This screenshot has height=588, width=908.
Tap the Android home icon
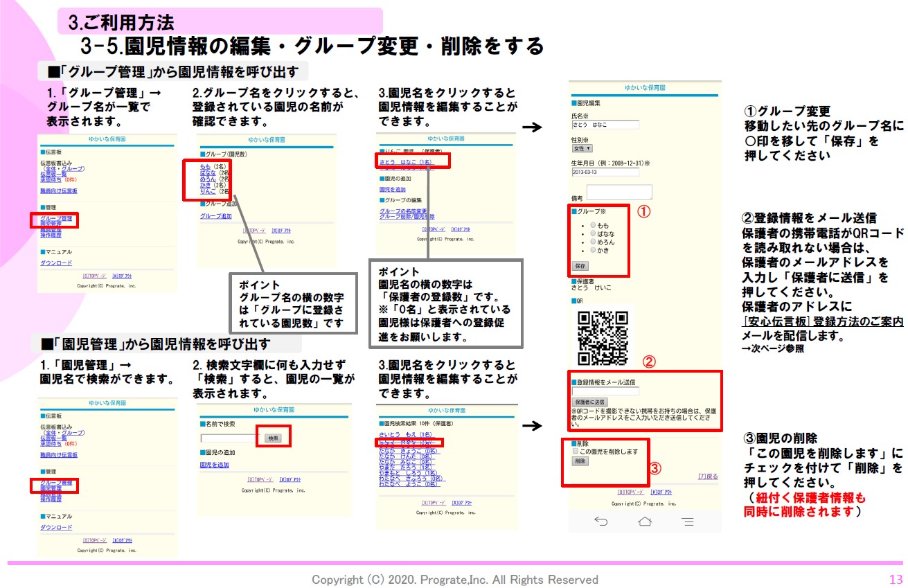(x=645, y=522)
